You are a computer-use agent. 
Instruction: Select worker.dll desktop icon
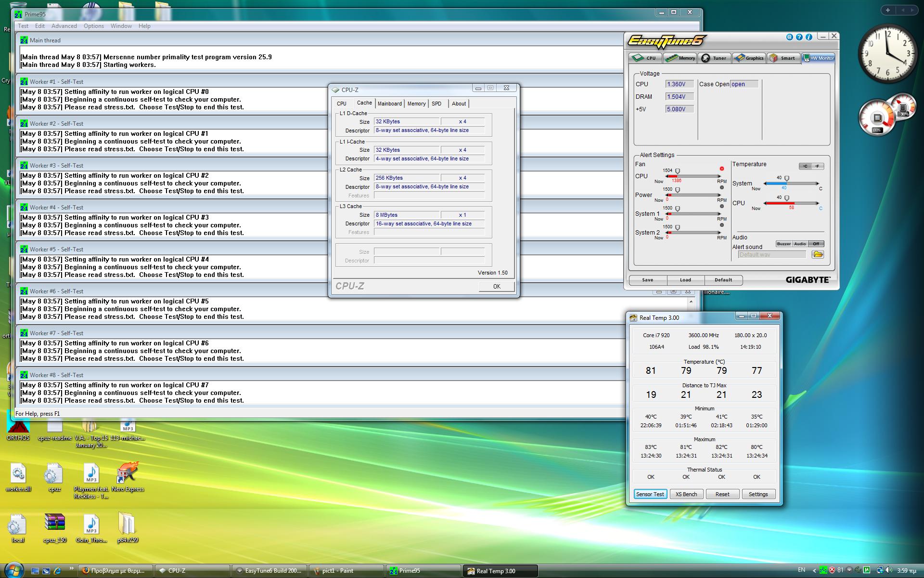pos(18,478)
